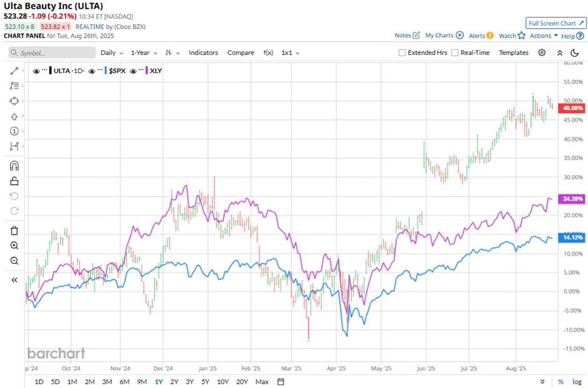Collapse the drawing tools sidebar
Viewport: 588px width, 388px height.
pyautogui.click(x=14, y=280)
